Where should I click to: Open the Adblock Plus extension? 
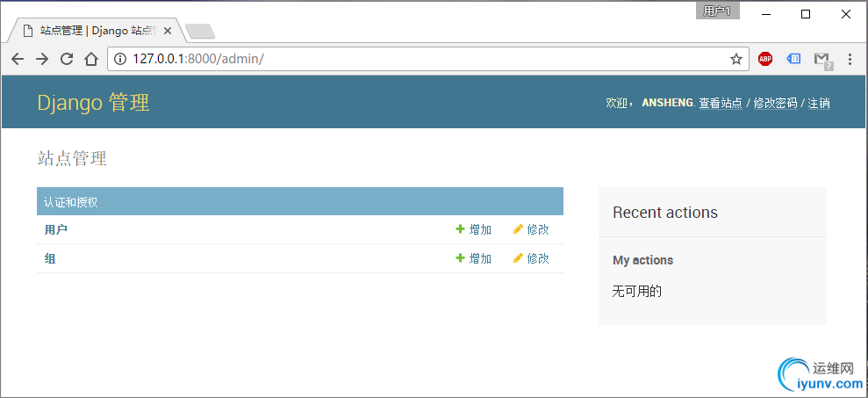pyautogui.click(x=765, y=59)
